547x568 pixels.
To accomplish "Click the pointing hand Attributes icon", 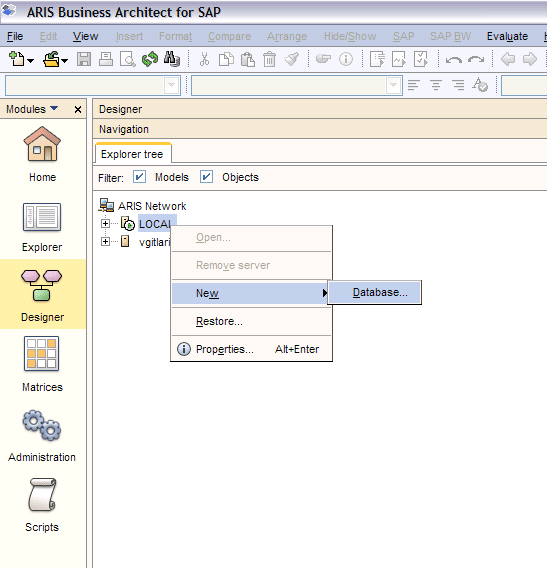I will click(x=323, y=58).
